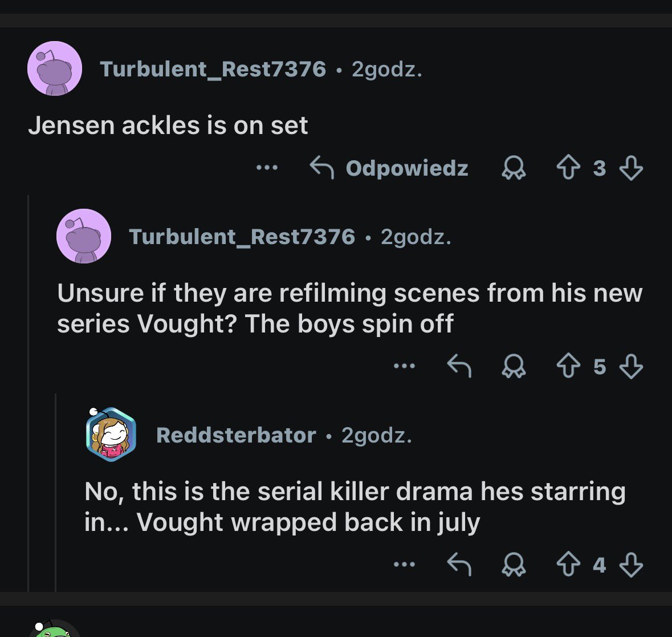Upvote Reddsterbator's serial killer drama comment
The height and width of the screenshot is (637, 672).
pyautogui.click(x=568, y=564)
